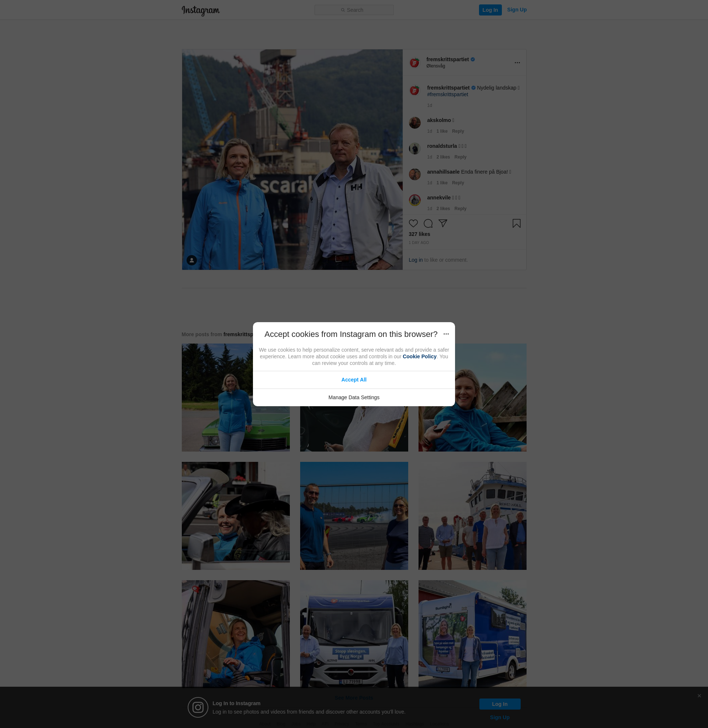Click the Ølensvåg location link
The image size is (708, 728).
tap(435, 66)
